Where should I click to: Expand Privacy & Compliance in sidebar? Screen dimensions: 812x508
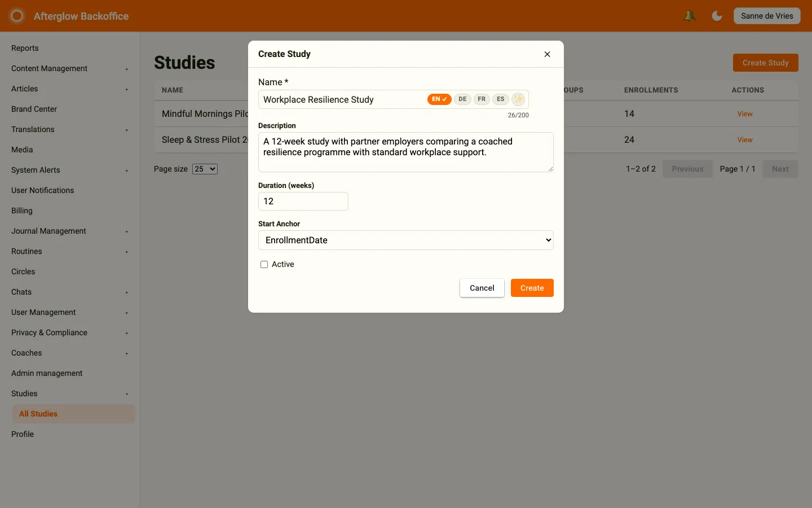tap(70, 332)
